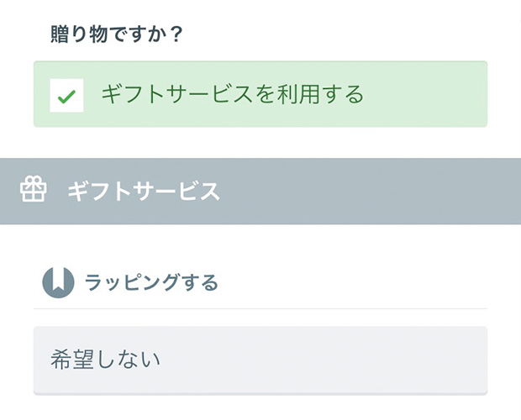Click the 贈り物ですか？ heading
This screenshot has height=420, width=521.
pos(116,34)
